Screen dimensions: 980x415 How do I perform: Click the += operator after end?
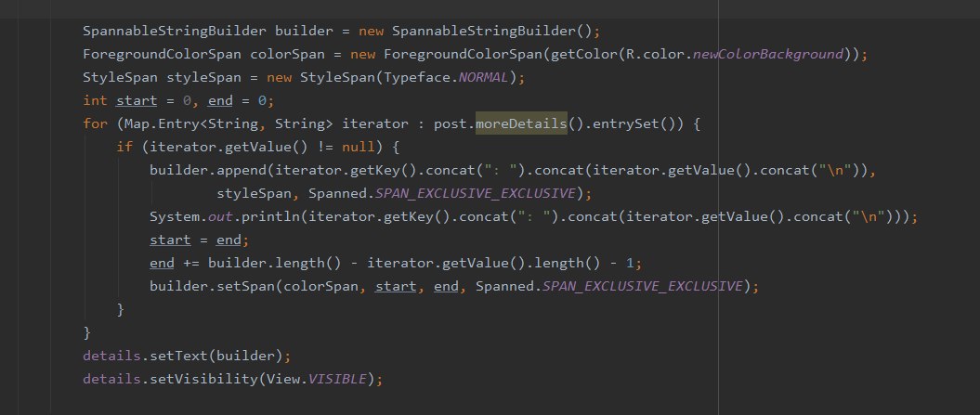coord(190,263)
